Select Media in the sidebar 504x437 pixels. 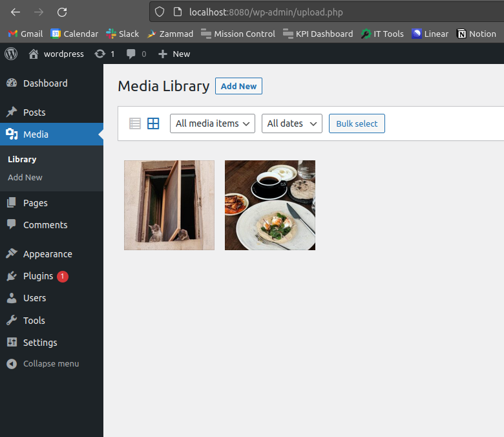pyautogui.click(x=52, y=134)
